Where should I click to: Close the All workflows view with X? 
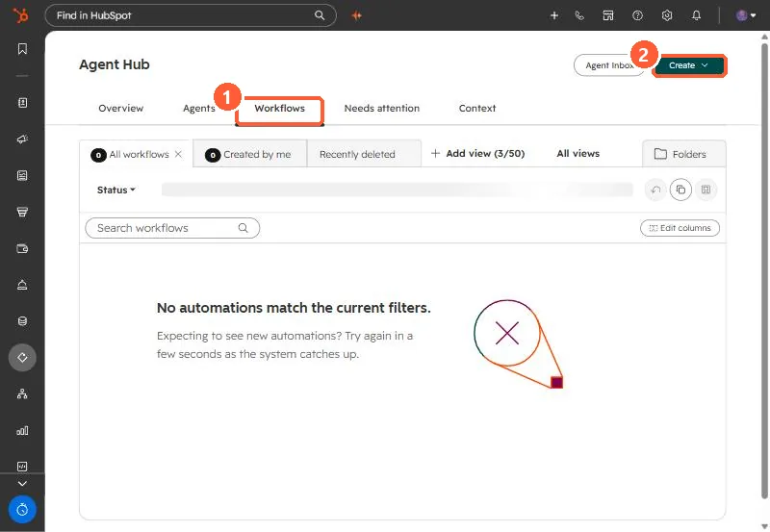pyautogui.click(x=178, y=154)
